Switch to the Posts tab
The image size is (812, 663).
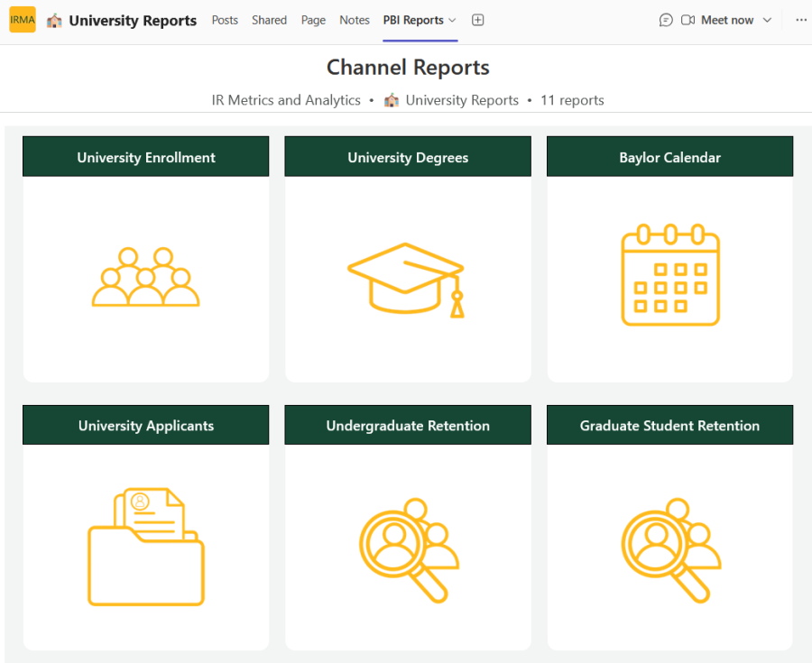point(225,20)
